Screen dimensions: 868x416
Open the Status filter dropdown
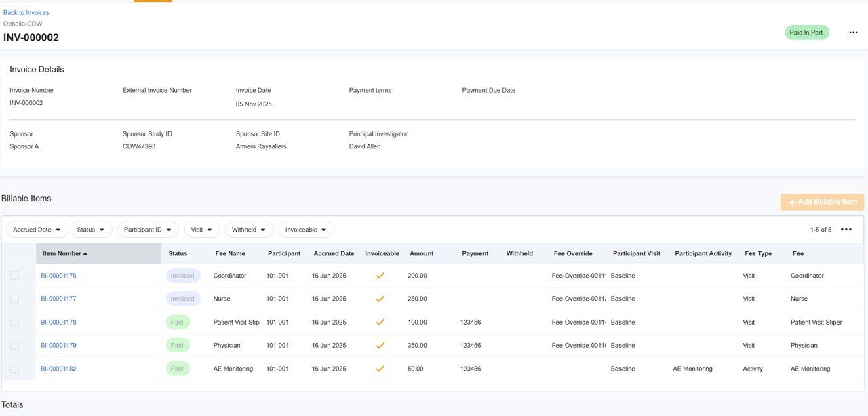click(91, 230)
